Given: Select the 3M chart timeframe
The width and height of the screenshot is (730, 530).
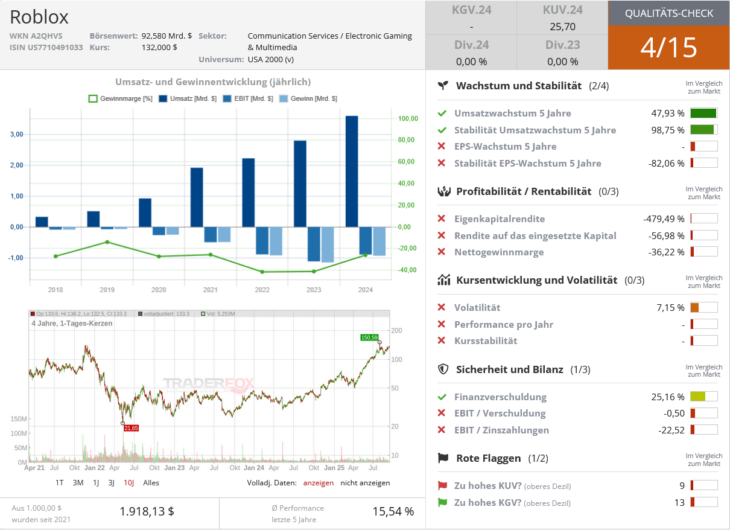Looking at the screenshot, I should 78,483.
